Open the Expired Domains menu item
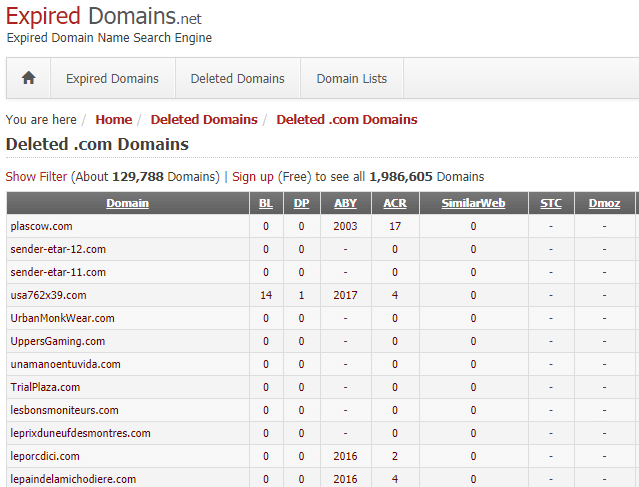This screenshot has width=639, height=487. pos(112,78)
